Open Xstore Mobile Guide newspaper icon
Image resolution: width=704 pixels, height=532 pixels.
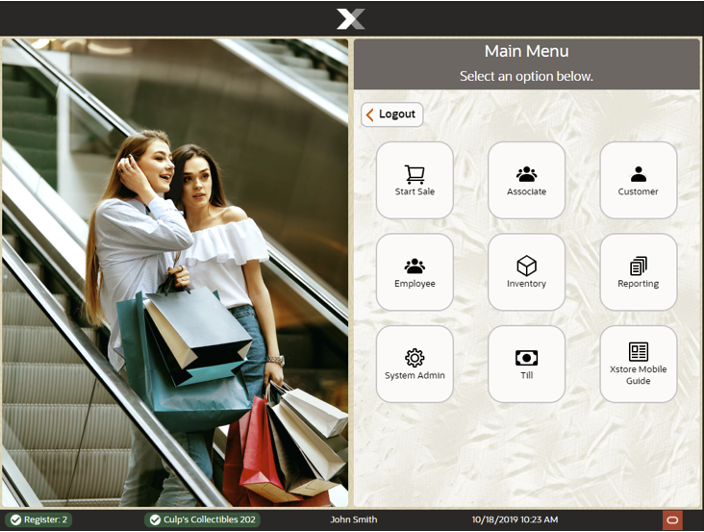click(638, 352)
